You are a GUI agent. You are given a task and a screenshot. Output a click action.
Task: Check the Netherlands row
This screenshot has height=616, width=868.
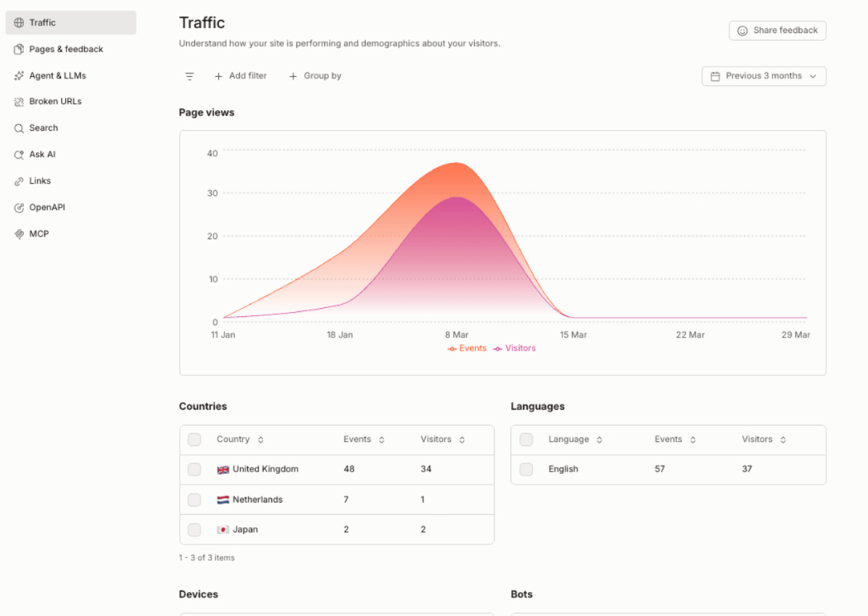(194, 500)
